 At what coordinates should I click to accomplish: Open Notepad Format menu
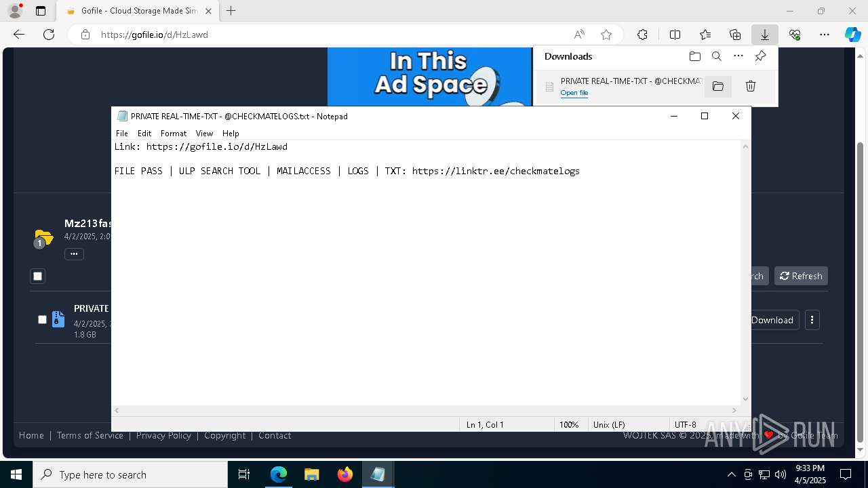pyautogui.click(x=174, y=134)
